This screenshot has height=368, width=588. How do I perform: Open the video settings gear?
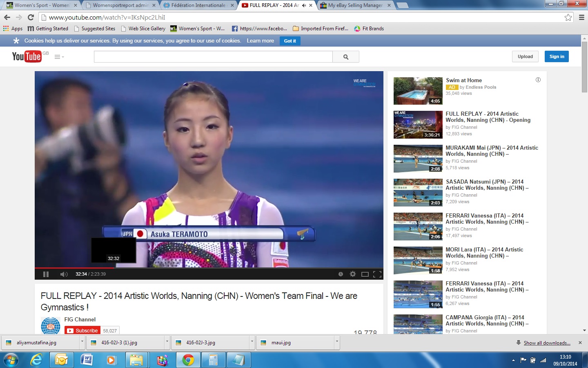[353, 274]
